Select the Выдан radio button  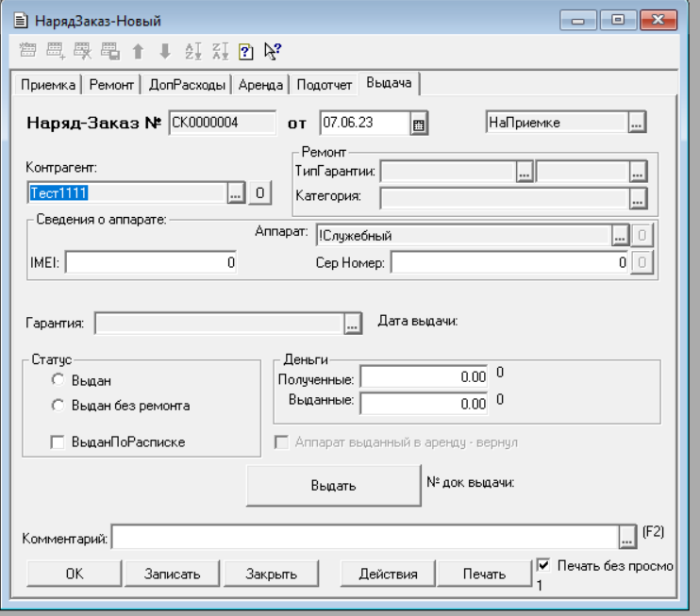(x=58, y=380)
